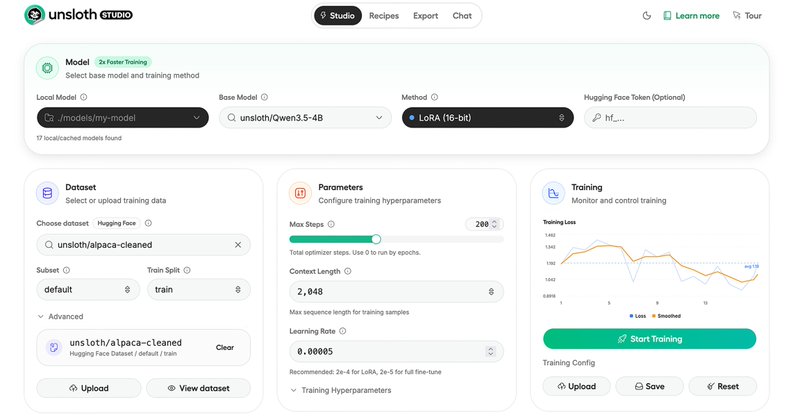
Task: Click 'Recommended: 2e-4 for LoRA' hint text
Action: click(x=365, y=372)
